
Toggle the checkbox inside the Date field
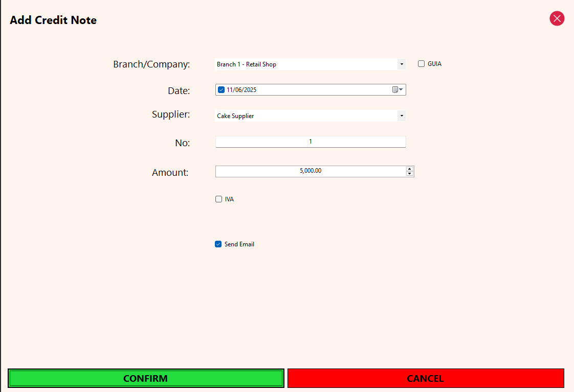tap(221, 89)
